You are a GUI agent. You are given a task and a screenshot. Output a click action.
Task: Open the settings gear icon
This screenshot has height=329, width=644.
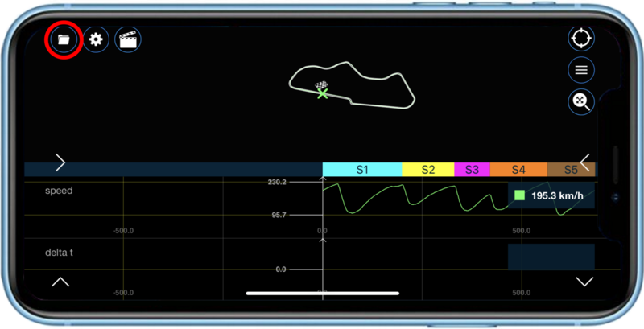tap(96, 39)
